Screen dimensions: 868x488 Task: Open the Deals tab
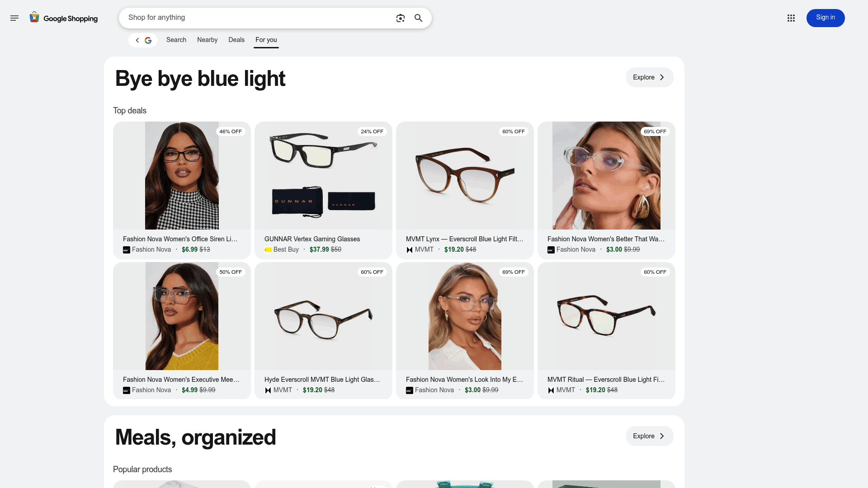(236, 40)
